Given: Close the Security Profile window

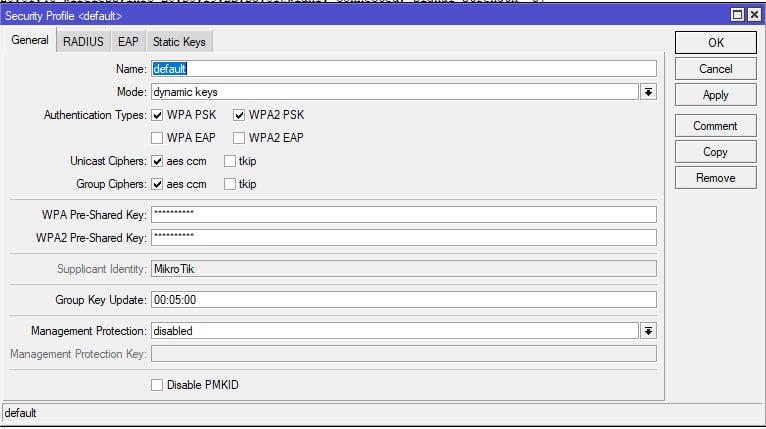Looking at the screenshot, I should [x=754, y=15].
